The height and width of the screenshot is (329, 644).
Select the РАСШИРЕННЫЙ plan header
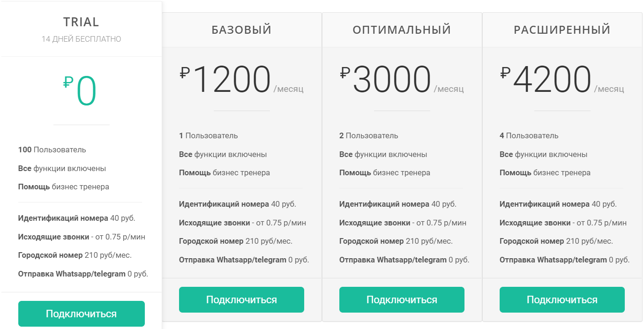[562, 29]
